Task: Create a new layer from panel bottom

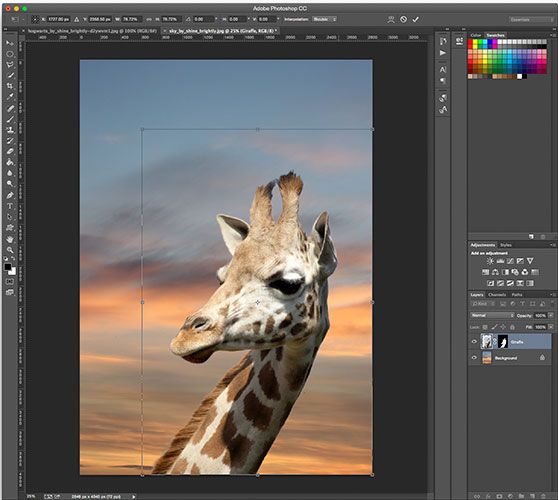Action: [532, 496]
